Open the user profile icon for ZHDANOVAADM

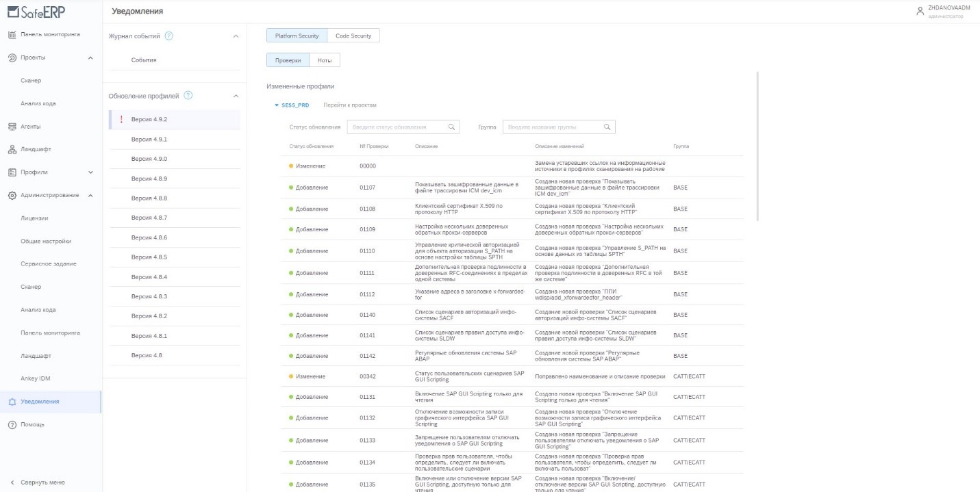pos(920,11)
